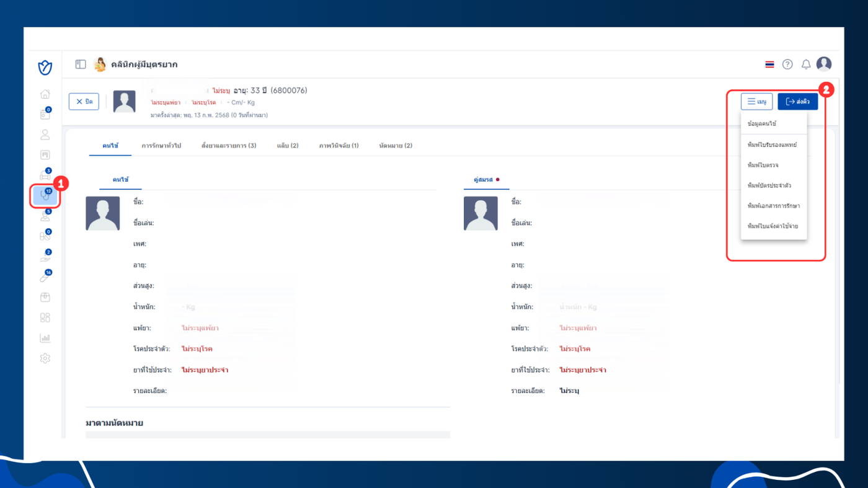Toggle the sidebar panel icon in header
This screenshot has width=868, height=488.
tap(81, 64)
